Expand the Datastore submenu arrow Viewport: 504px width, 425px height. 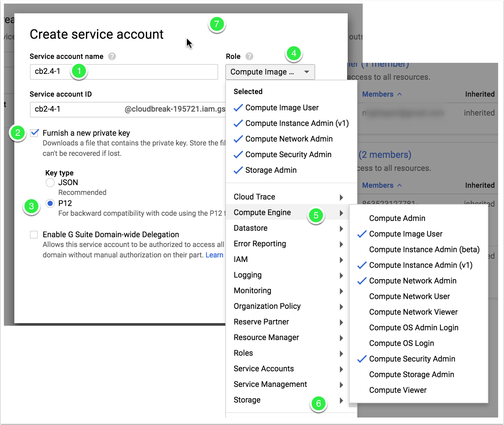pyautogui.click(x=342, y=228)
